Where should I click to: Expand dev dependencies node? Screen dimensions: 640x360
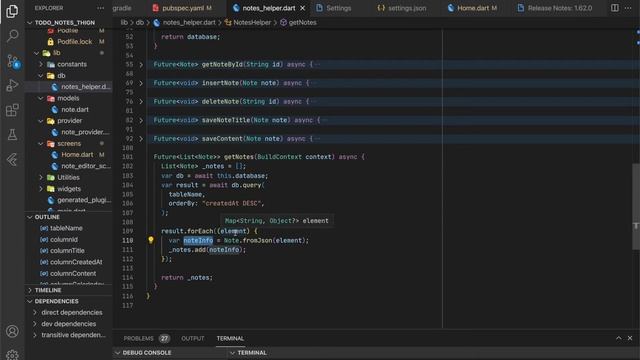[x=35, y=324]
